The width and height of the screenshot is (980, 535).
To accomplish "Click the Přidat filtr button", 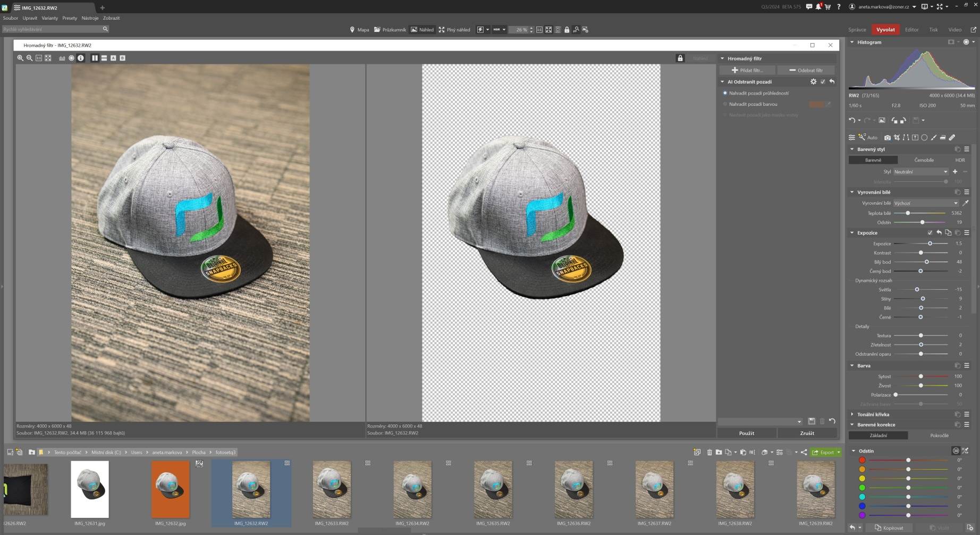I will (x=747, y=70).
